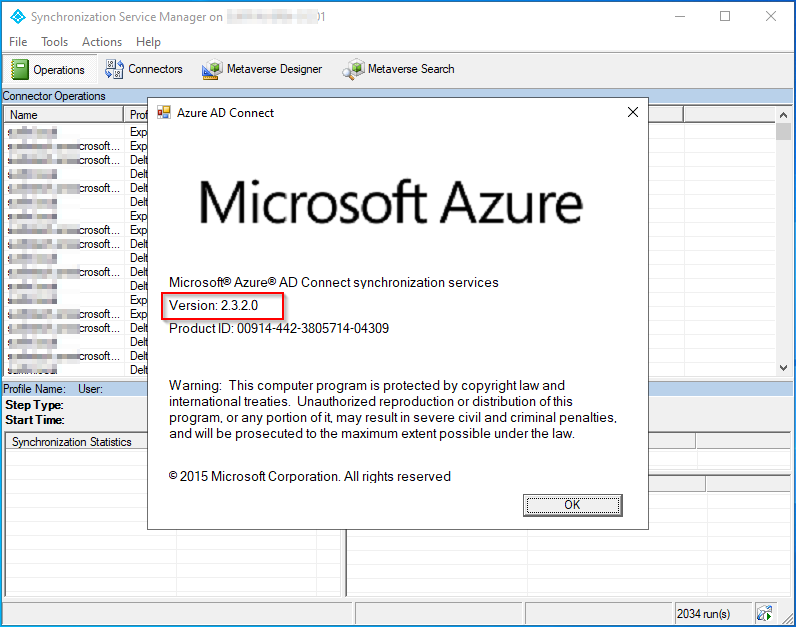The width and height of the screenshot is (796, 627).
Task: Click the Connector Operations panel title
Action: pos(54,96)
